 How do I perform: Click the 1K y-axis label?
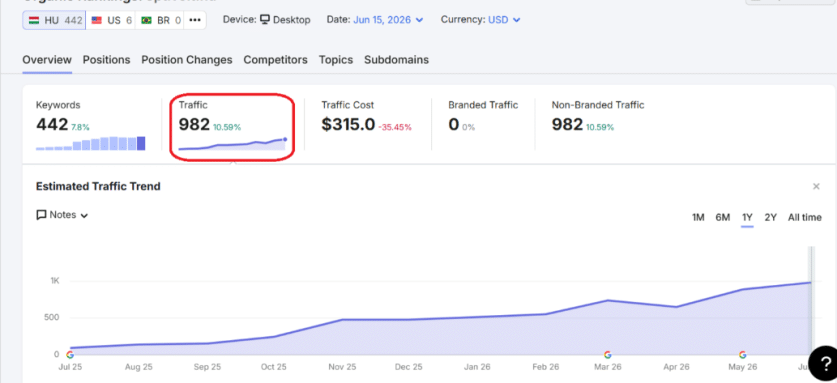[x=55, y=281]
